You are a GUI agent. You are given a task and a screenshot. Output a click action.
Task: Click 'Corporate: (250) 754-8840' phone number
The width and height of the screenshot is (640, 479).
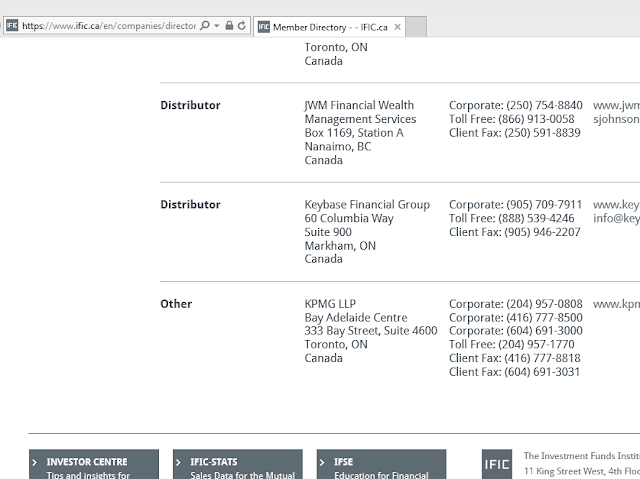516,105
